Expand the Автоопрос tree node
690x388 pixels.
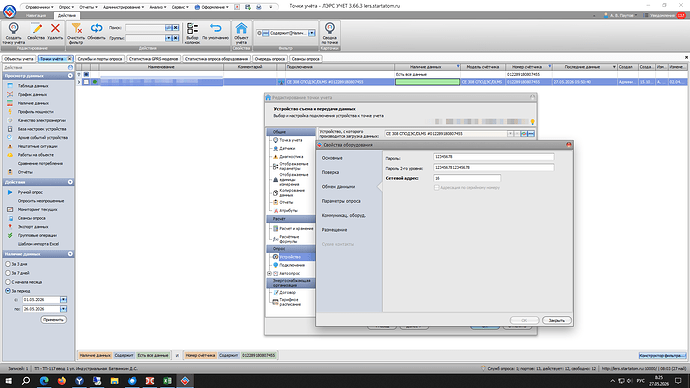269,274
